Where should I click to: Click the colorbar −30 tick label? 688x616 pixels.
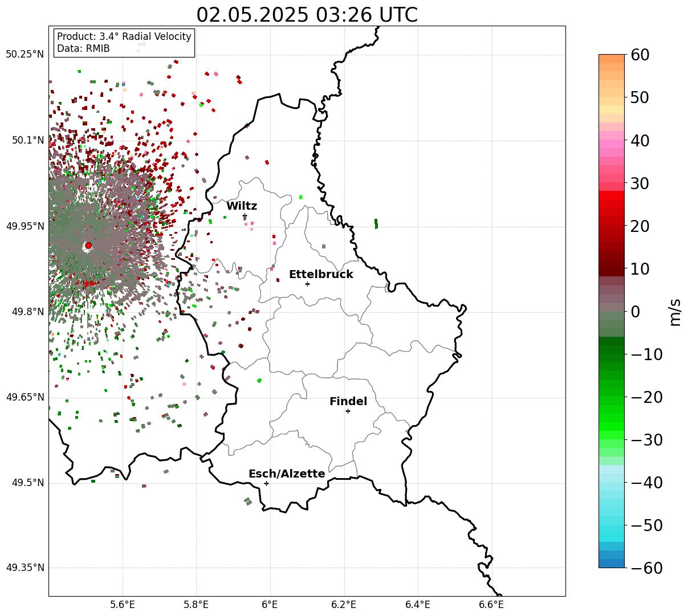click(646, 439)
